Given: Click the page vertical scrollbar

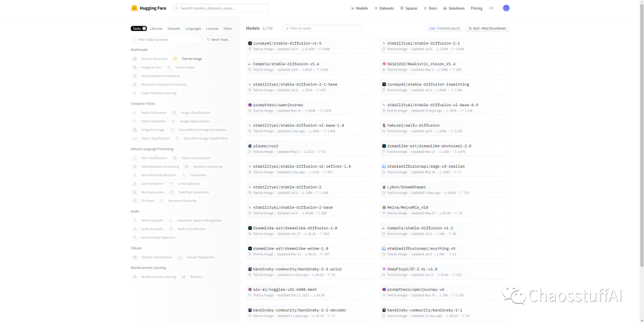Looking at the screenshot, I should (642, 136).
